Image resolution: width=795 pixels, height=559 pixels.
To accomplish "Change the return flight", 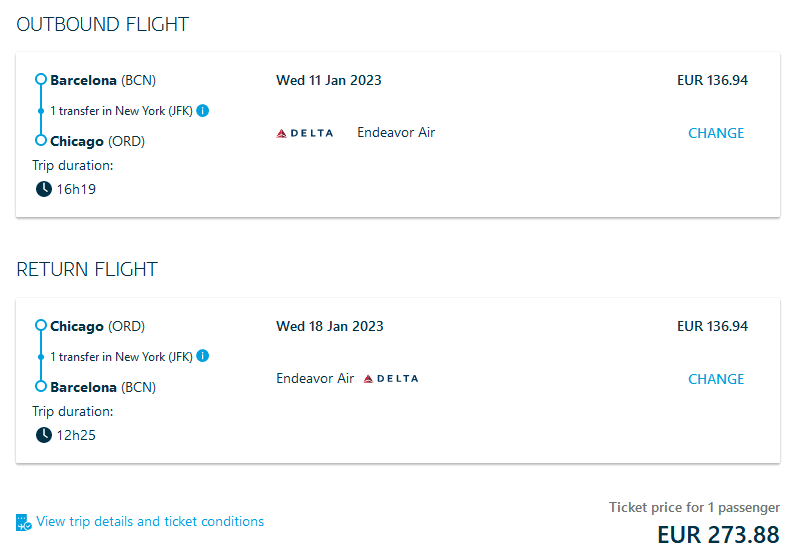I will 716,379.
